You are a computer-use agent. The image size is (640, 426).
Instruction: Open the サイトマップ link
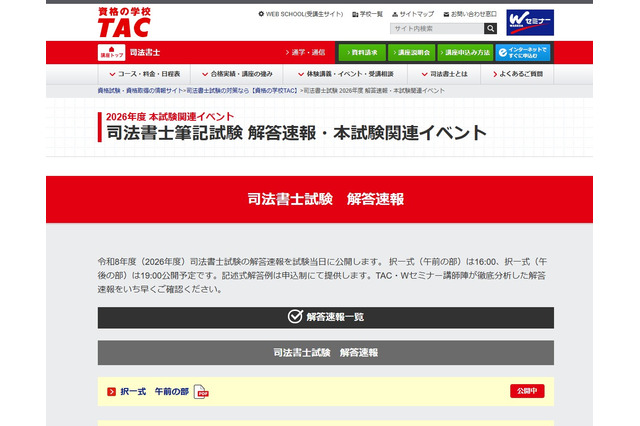pos(416,14)
